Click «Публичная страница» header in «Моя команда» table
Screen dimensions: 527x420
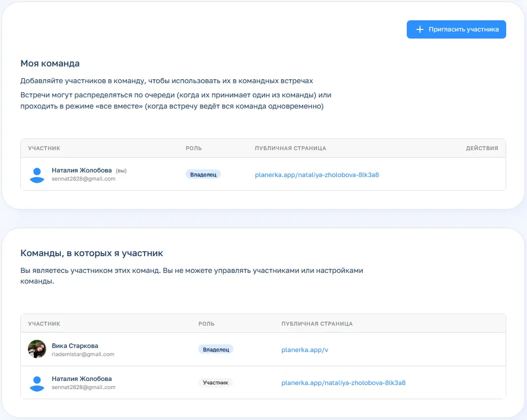[290, 148]
